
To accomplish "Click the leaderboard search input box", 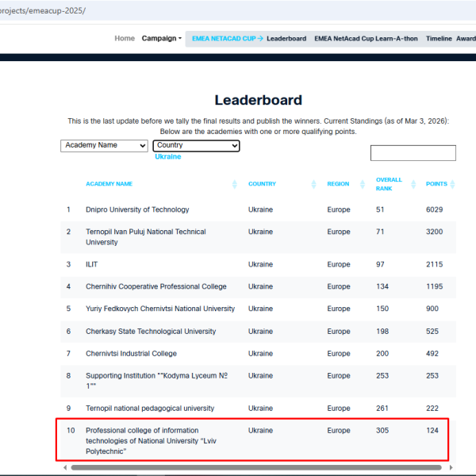I will click(x=413, y=153).
